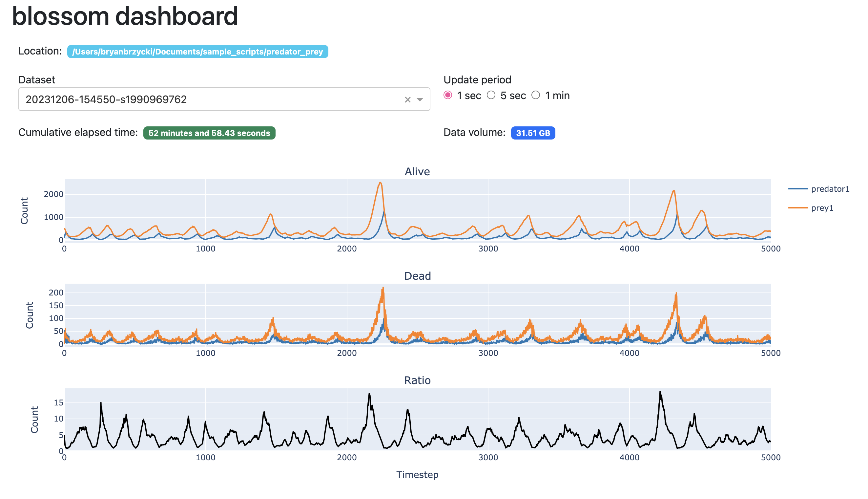Click the 5000 tick on Ratio x-axis
The width and height of the screenshot is (868, 499).
click(771, 458)
